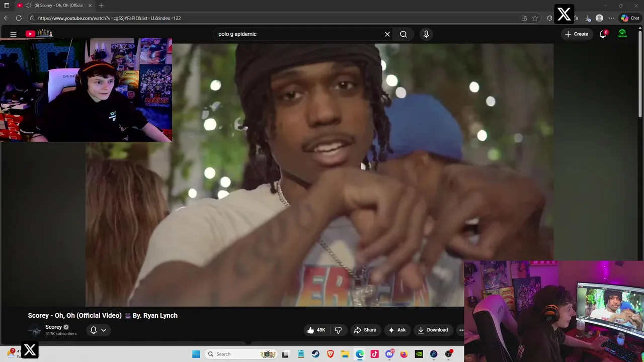The image size is (644, 362).
Task: Open more actions ellipsis beside Download
Action: click(461, 330)
